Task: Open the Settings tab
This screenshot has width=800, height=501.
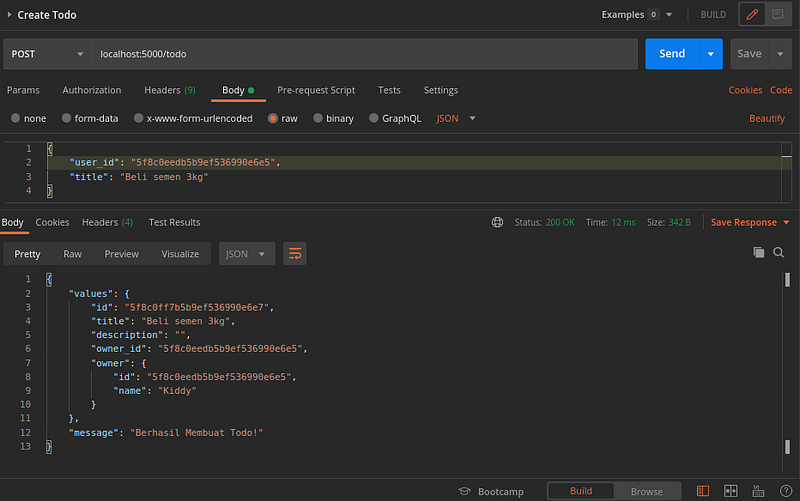Action: tap(441, 90)
